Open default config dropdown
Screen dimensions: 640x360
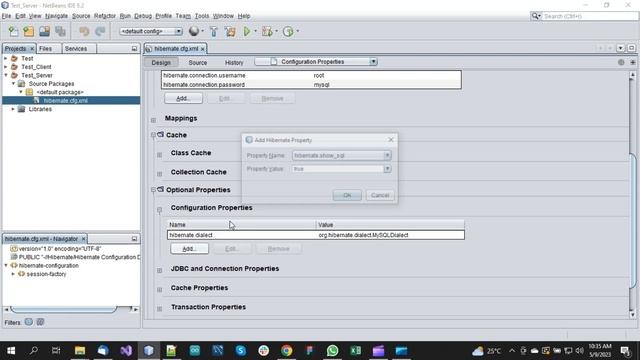[x=178, y=31]
